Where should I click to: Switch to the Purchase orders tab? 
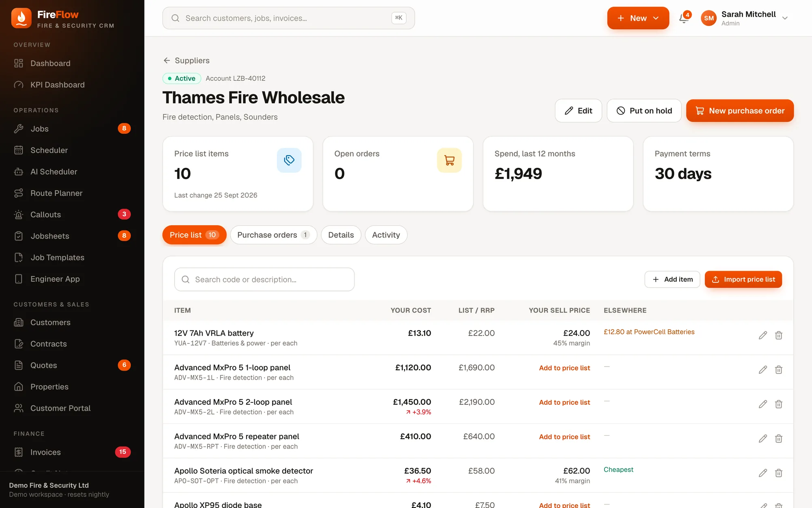click(273, 235)
